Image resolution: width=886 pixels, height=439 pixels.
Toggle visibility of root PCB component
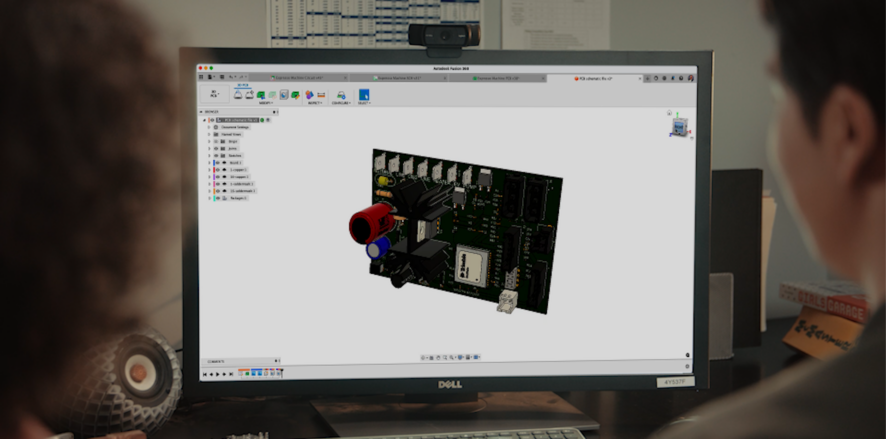point(212,120)
